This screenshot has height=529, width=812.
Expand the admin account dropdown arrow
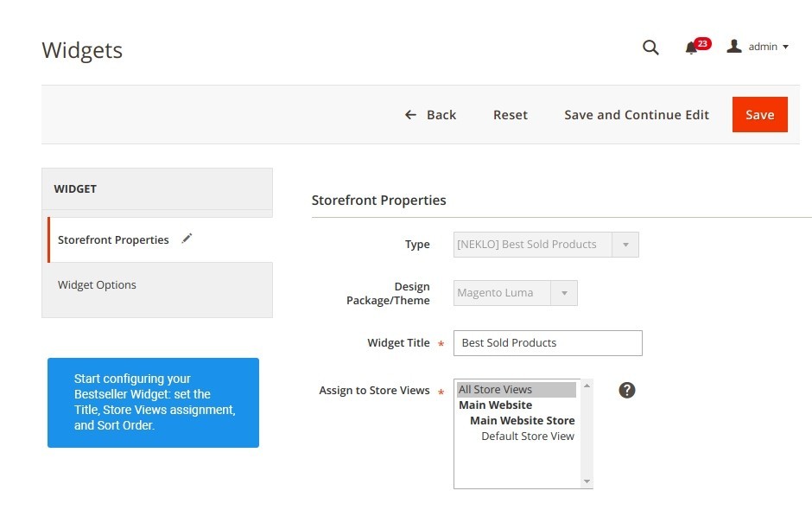click(x=785, y=48)
